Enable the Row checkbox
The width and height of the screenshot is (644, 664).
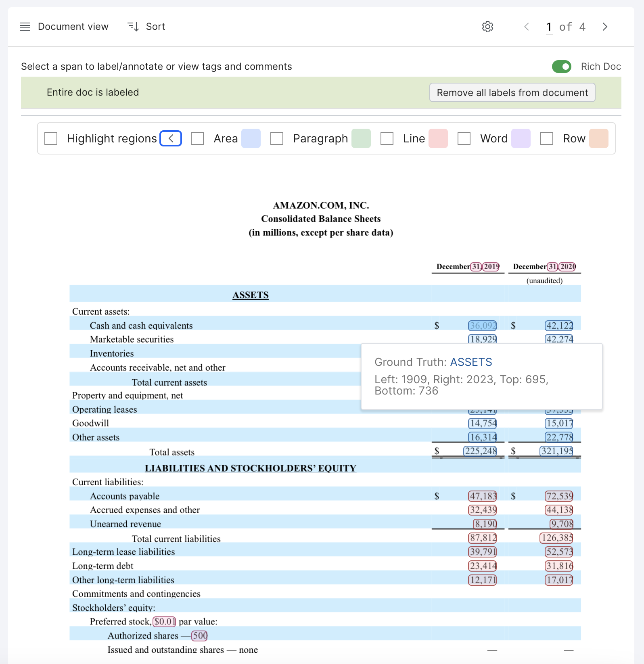coord(547,138)
